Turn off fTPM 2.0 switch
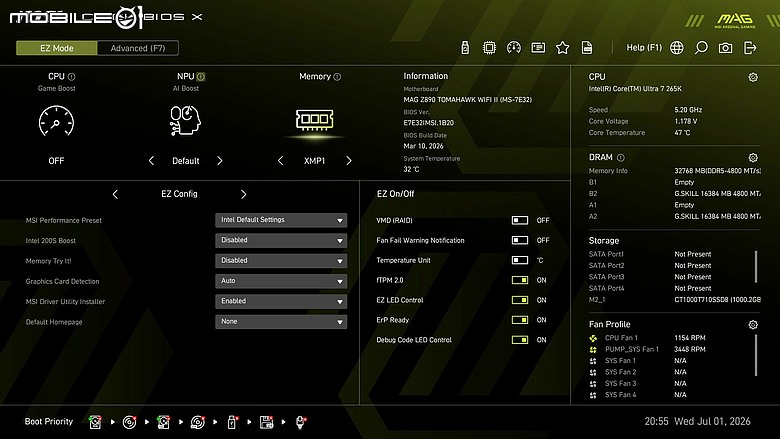780x439 pixels. click(520, 280)
